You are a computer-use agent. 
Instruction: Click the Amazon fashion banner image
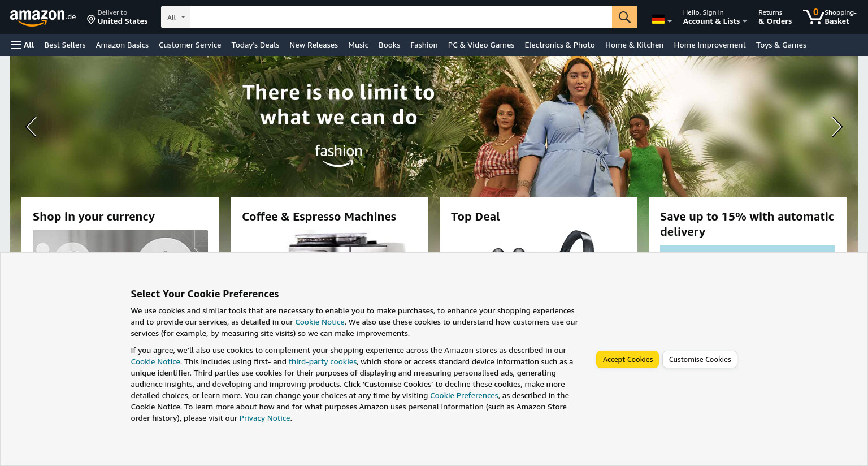tap(434, 127)
